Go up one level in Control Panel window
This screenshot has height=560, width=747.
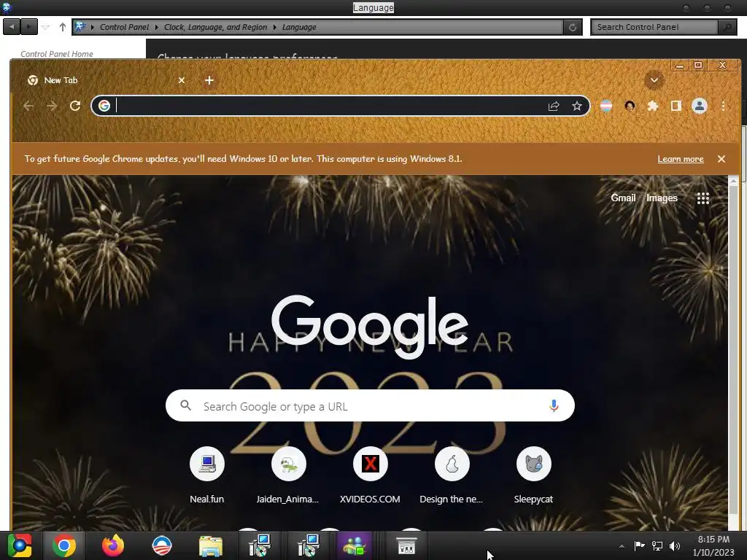click(x=63, y=27)
